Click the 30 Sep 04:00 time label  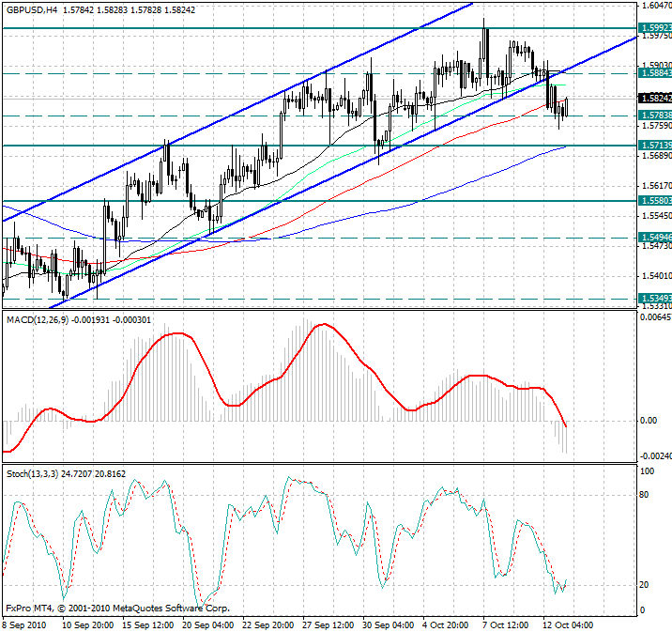(388, 625)
